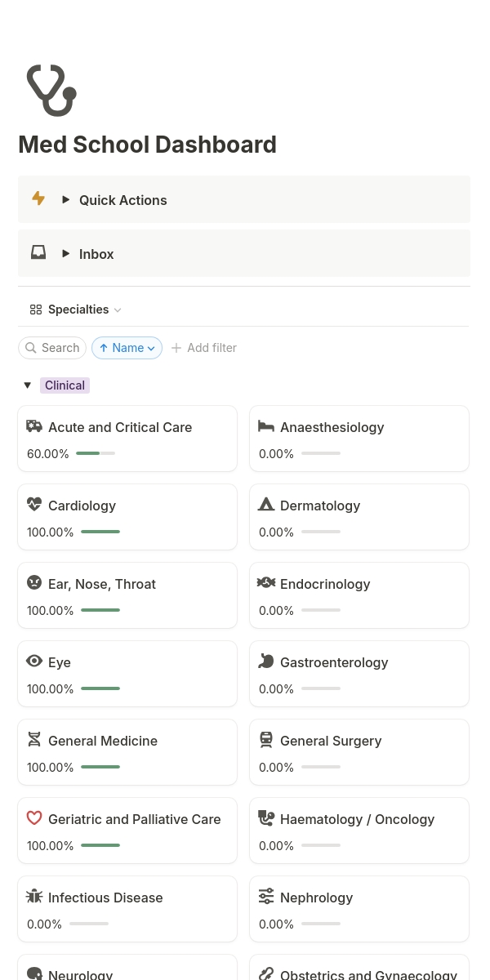The height and width of the screenshot is (980, 490).
Task: Click the Search field
Action: click(53, 348)
